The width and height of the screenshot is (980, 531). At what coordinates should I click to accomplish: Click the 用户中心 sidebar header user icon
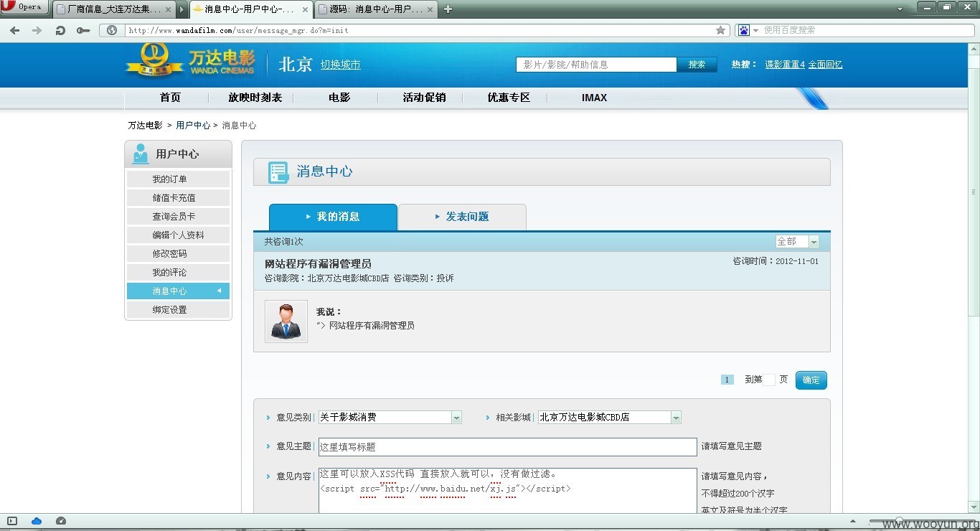click(x=141, y=154)
